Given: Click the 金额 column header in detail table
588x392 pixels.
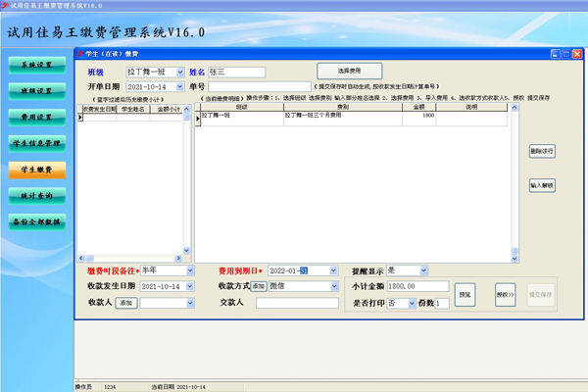Looking at the screenshot, I should [418, 107].
